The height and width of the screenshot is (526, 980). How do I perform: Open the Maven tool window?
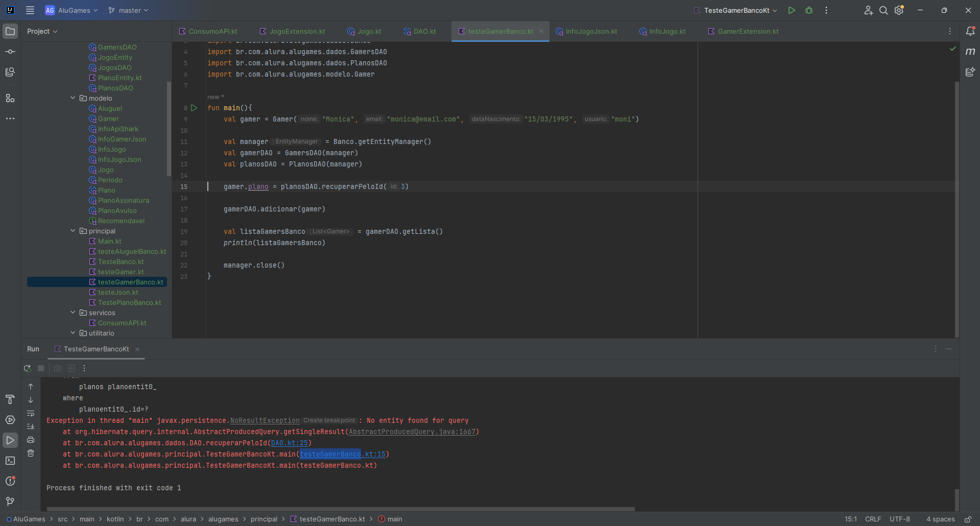pos(970,52)
